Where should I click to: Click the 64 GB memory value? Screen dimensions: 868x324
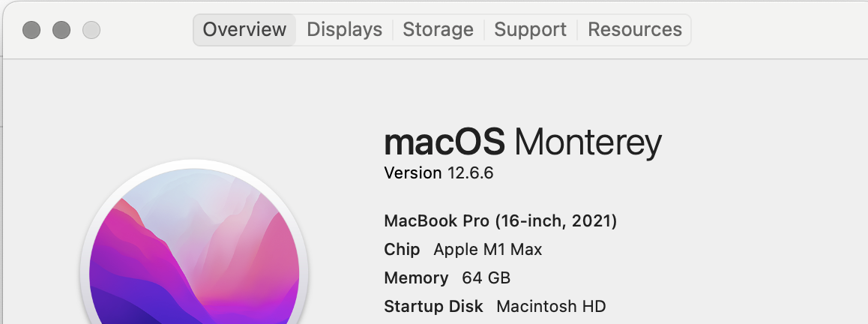486,278
